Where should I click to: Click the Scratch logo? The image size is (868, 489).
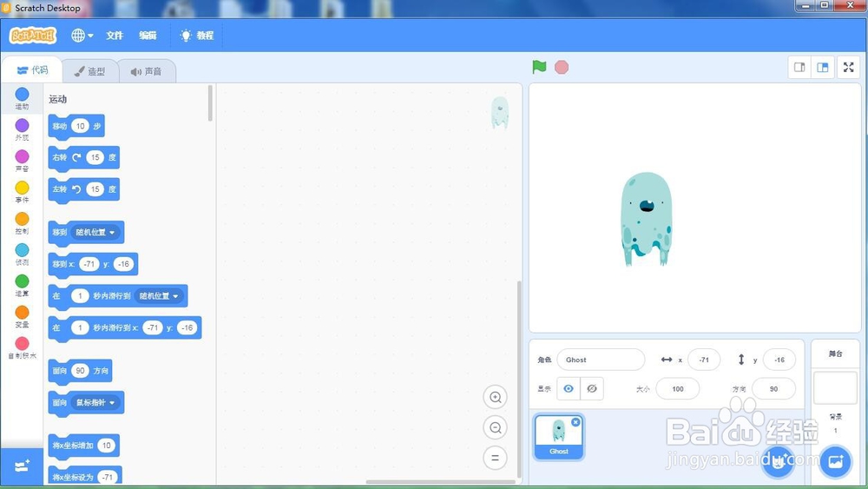tap(33, 36)
